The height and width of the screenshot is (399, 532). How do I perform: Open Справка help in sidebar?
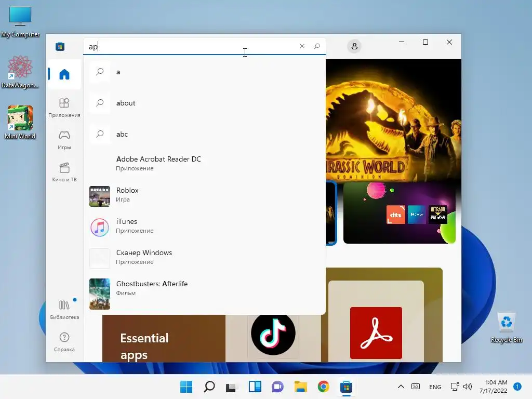pos(64,342)
